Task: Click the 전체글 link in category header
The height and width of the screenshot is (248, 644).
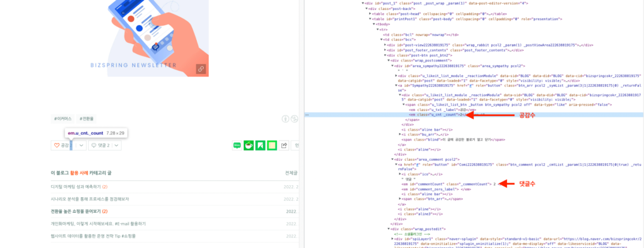Action: tap(292, 173)
